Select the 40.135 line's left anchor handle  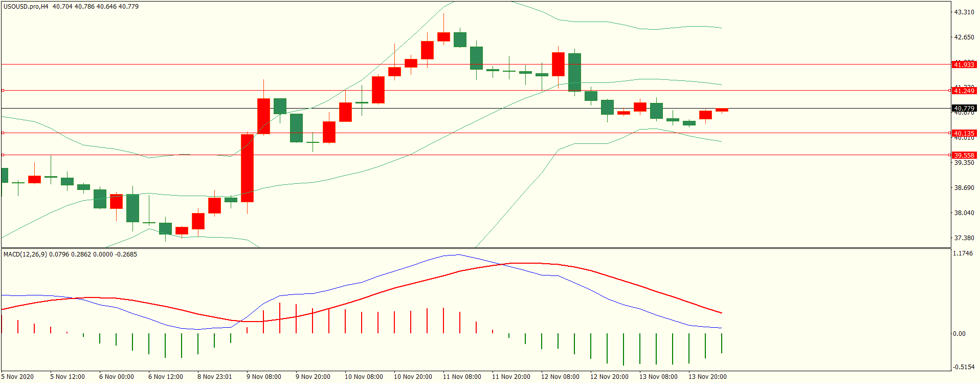[3, 133]
